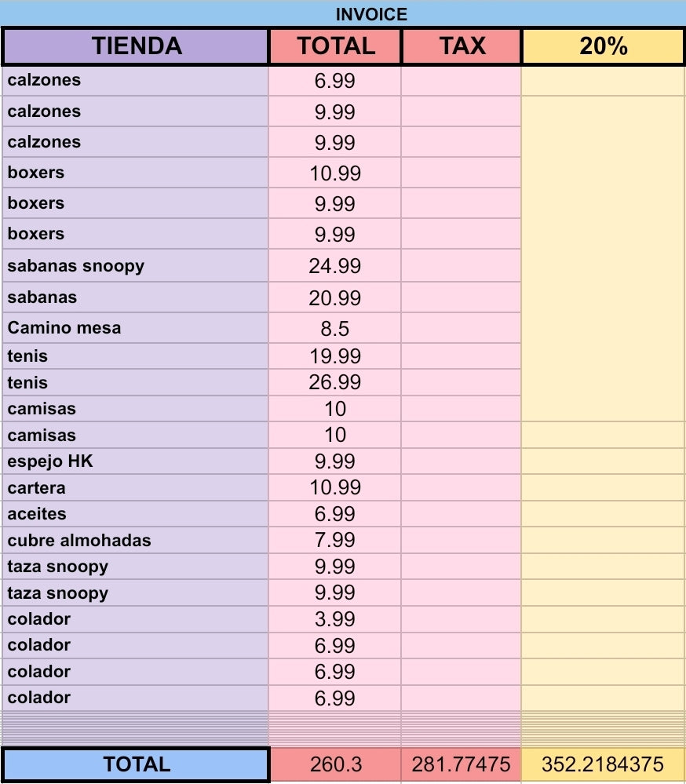Image resolution: width=686 pixels, height=784 pixels.
Task: Select the sabanas snoopy cell
Action: point(135,265)
